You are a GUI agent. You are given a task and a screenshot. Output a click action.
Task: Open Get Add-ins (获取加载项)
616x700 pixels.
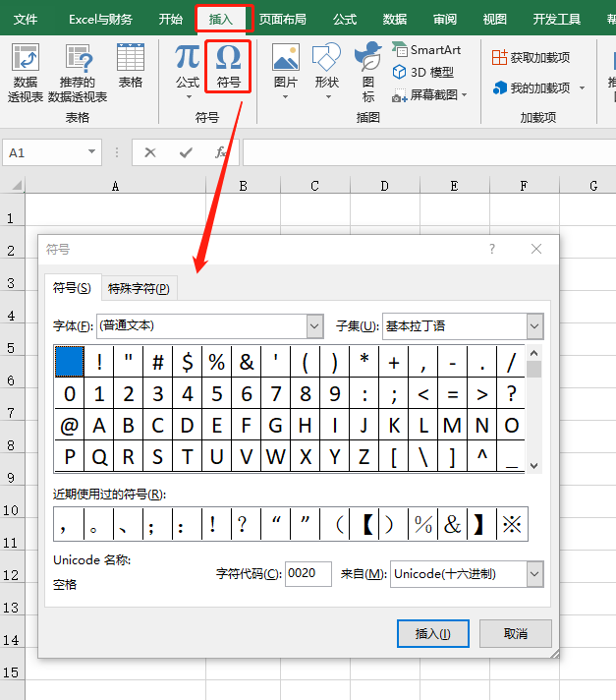pyautogui.click(x=531, y=58)
